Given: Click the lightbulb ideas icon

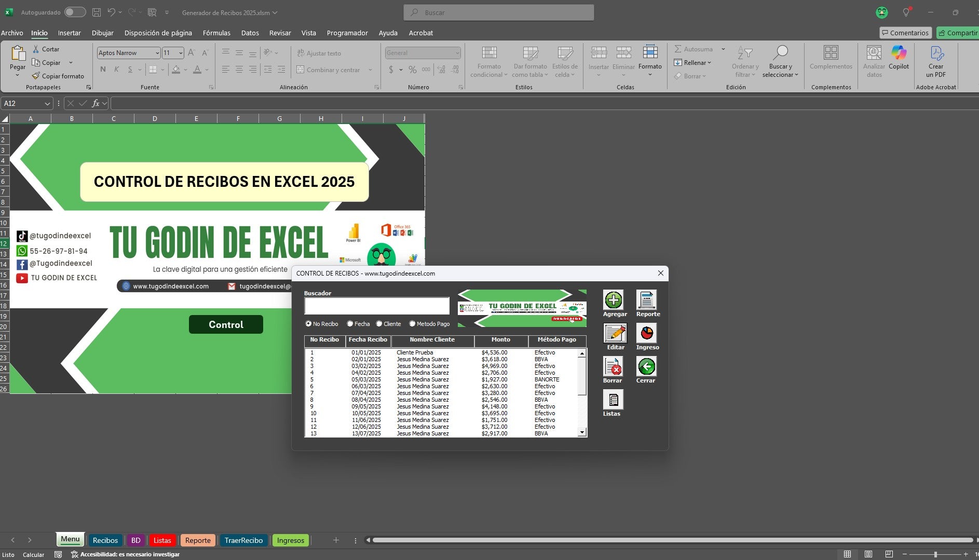Looking at the screenshot, I should click(x=906, y=12).
